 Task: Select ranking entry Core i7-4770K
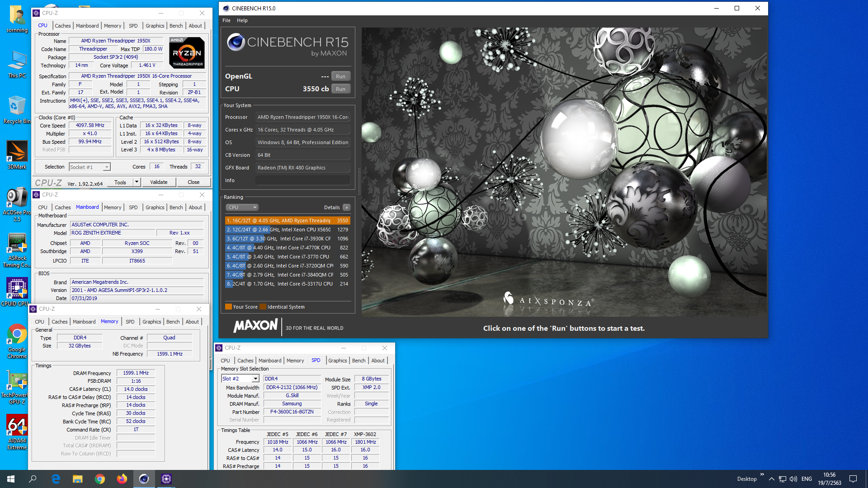[x=288, y=248]
